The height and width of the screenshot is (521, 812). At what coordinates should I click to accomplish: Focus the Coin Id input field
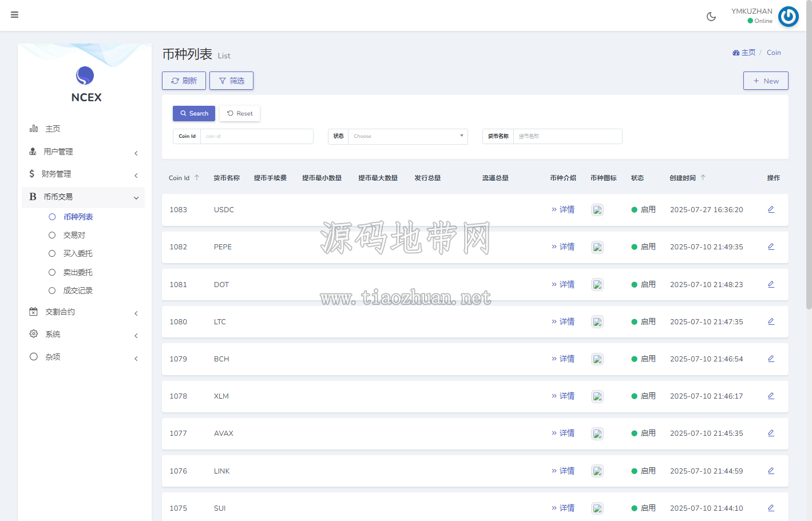click(x=257, y=136)
